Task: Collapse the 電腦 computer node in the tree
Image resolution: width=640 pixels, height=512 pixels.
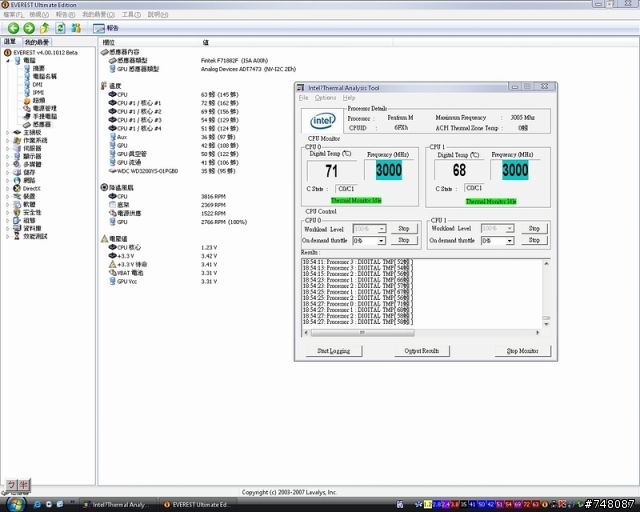Action: tap(8, 60)
